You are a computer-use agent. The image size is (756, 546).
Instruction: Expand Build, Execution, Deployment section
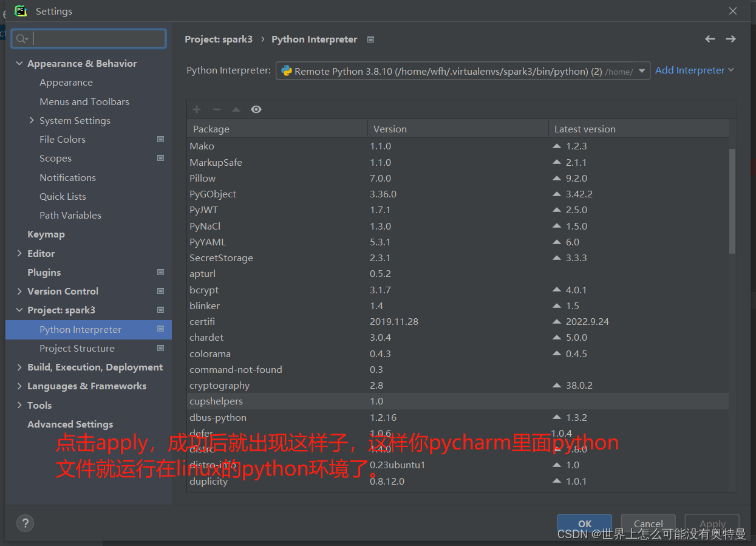[x=19, y=367]
